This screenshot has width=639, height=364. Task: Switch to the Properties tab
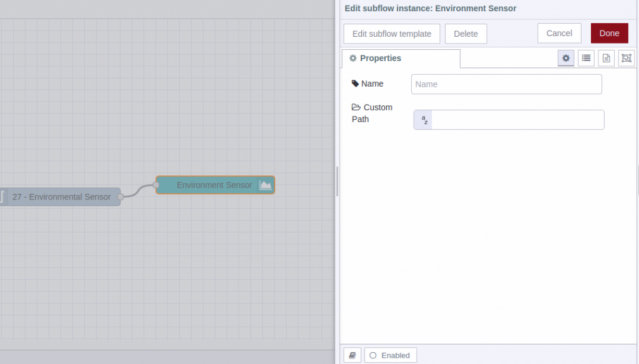401,58
